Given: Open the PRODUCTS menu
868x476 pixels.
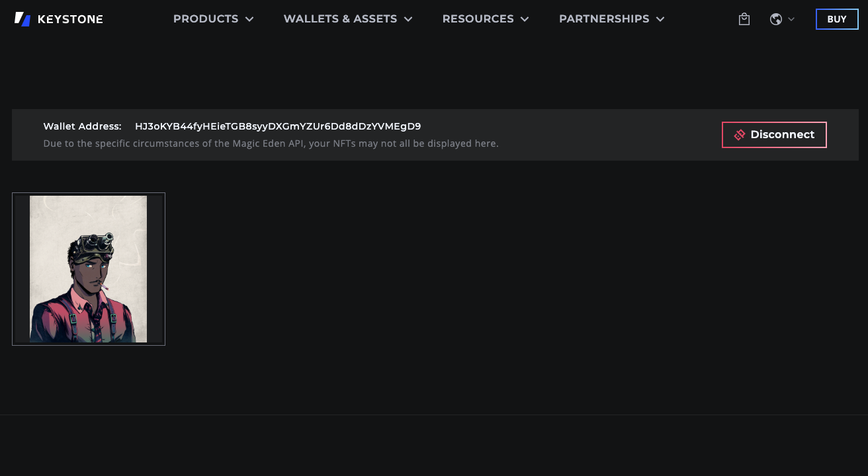Looking at the screenshot, I should 205,19.
